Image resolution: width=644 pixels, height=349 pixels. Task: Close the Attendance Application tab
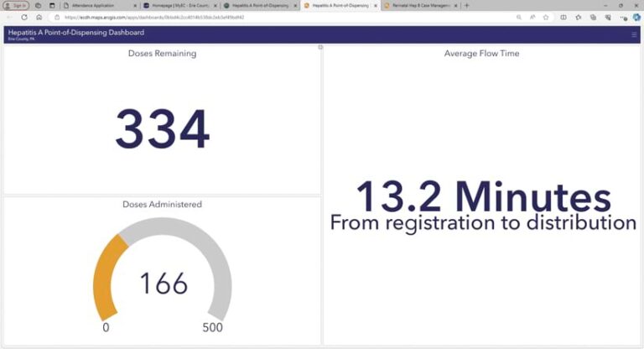(135, 6)
